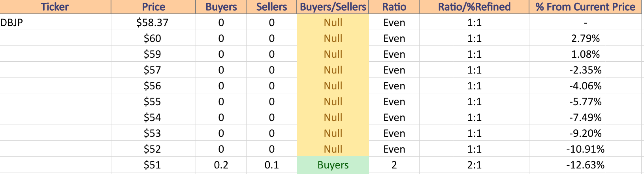Image resolution: width=644 pixels, height=174 pixels.
Task: Select the Ratio/%Refined column header
Action: tap(474, 7)
